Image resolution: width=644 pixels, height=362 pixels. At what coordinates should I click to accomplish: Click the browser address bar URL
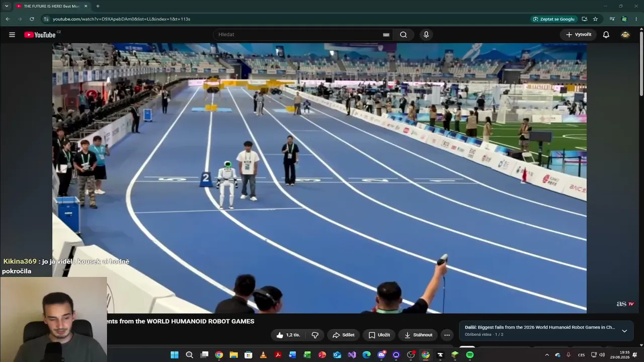[121, 19]
